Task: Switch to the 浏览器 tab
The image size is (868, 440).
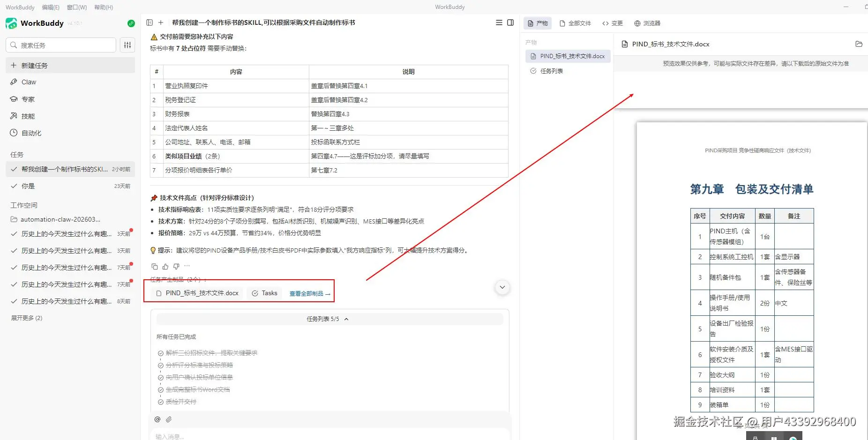Action: [647, 23]
